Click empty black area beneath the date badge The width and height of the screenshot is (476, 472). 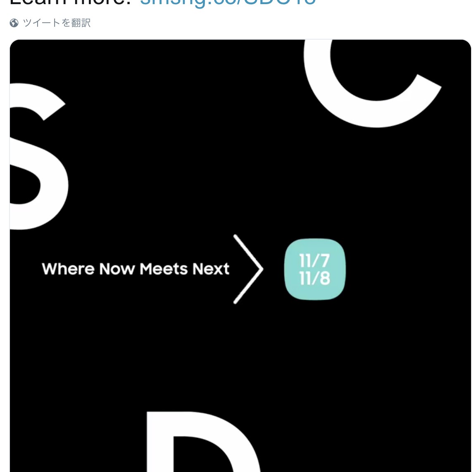pos(315,349)
